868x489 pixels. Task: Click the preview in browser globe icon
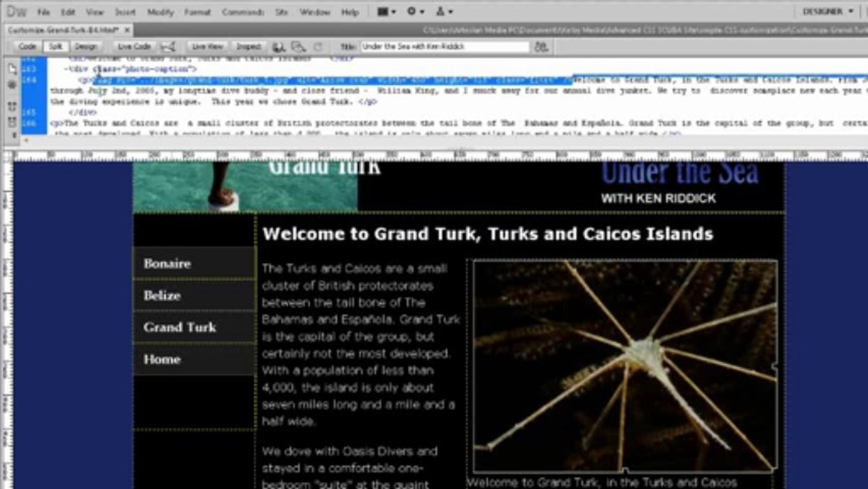[x=278, y=47]
